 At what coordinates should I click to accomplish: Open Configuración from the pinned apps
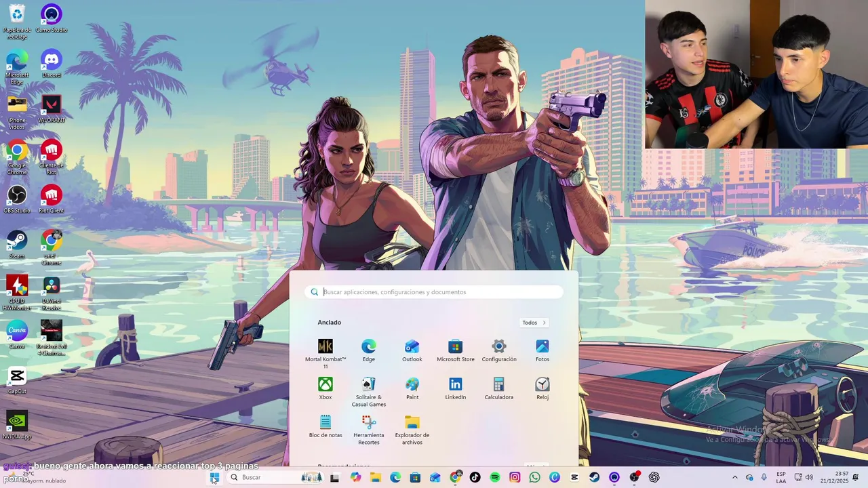coord(499,351)
